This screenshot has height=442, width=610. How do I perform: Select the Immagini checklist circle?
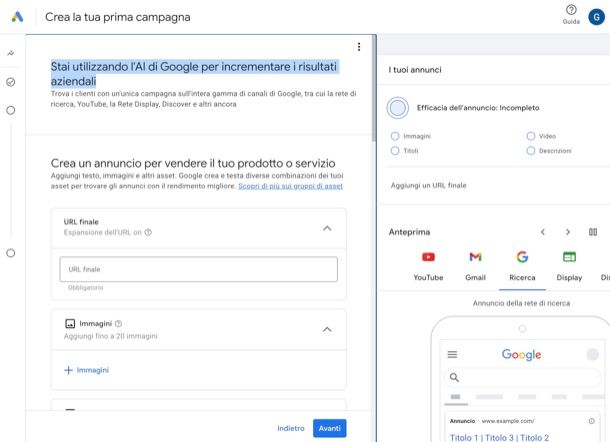click(x=395, y=136)
